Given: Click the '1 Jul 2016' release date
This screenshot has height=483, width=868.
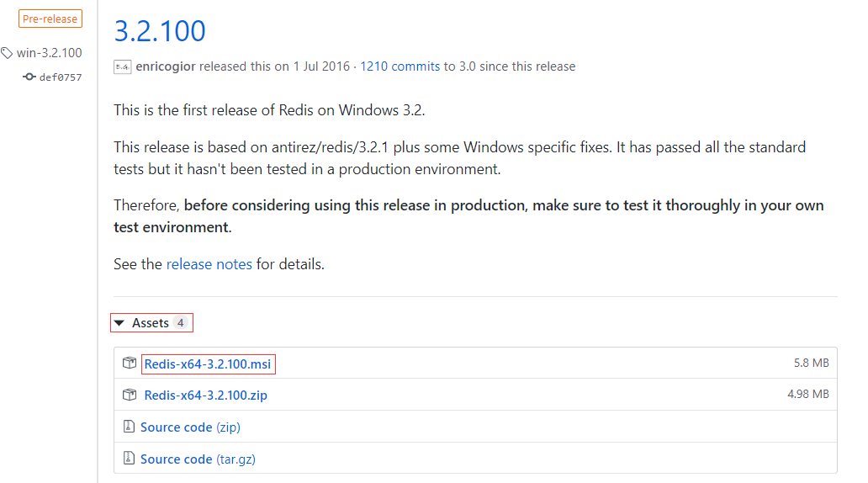Looking at the screenshot, I should (x=321, y=66).
